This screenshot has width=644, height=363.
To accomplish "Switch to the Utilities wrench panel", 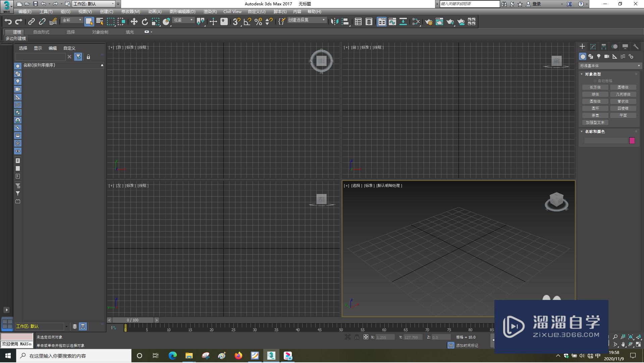I will [x=636, y=47].
